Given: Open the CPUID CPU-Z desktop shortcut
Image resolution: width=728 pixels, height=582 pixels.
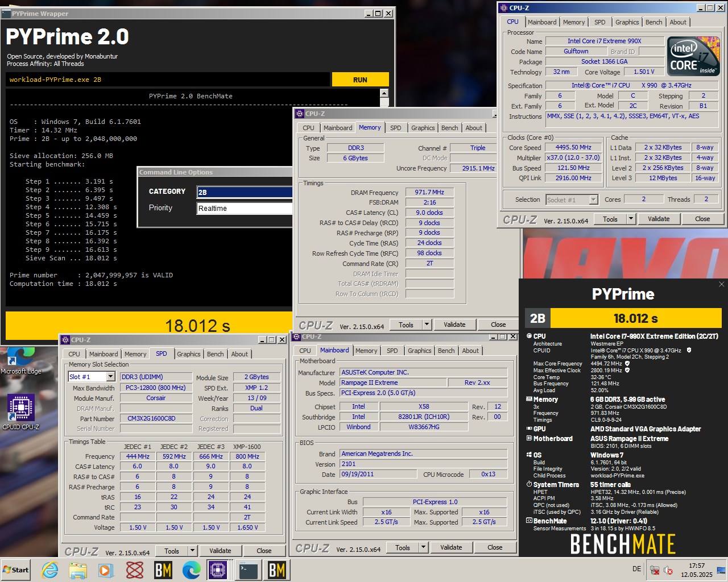Looking at the screenshot, I should pos(21,412).
